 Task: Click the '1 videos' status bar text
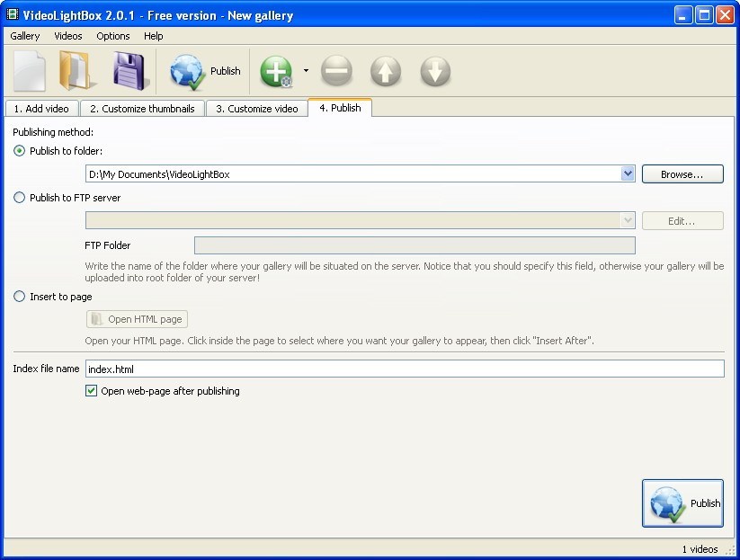[700, 548]
